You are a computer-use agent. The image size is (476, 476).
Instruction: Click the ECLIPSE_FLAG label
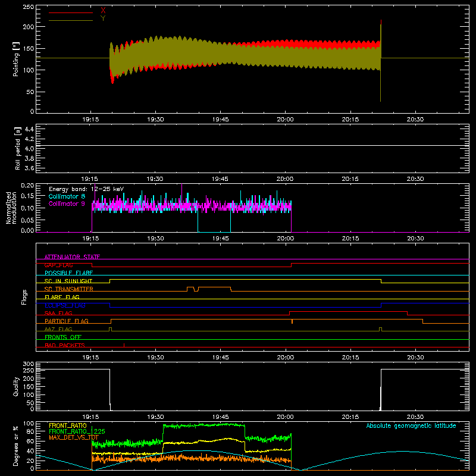(65, 305)
